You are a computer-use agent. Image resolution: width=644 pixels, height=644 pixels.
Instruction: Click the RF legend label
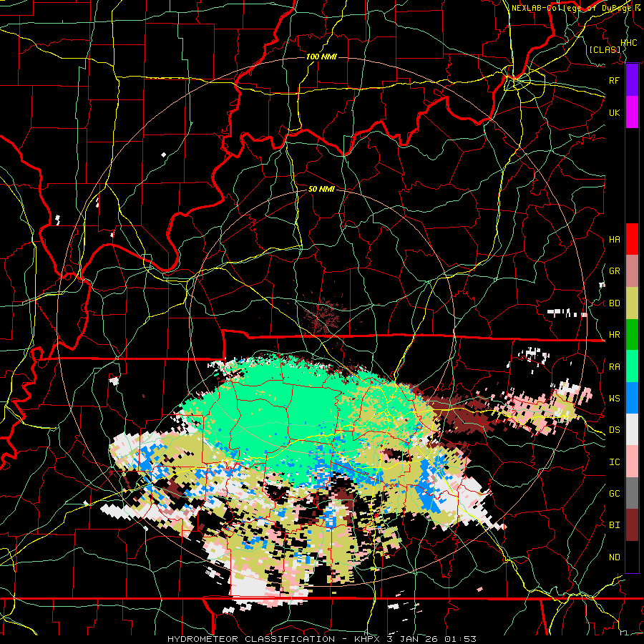(x=615, y=80)
